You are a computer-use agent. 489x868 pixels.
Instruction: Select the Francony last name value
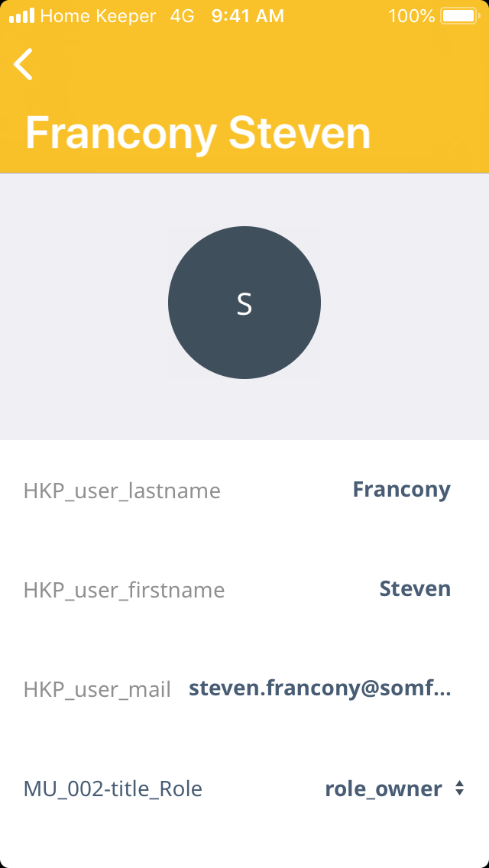[x=401, y=490]
